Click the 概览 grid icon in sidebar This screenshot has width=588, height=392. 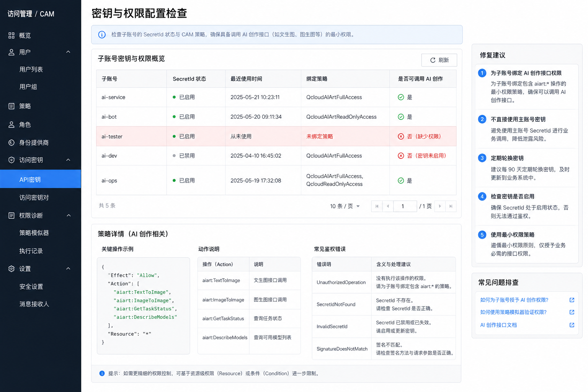(11, 36)
